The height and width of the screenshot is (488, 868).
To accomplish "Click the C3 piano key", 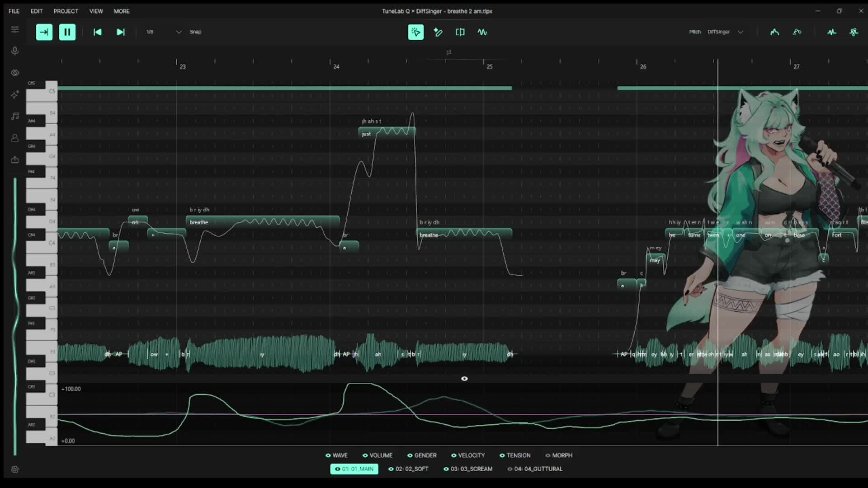I will pyautogui.click(x=42, y=395).
